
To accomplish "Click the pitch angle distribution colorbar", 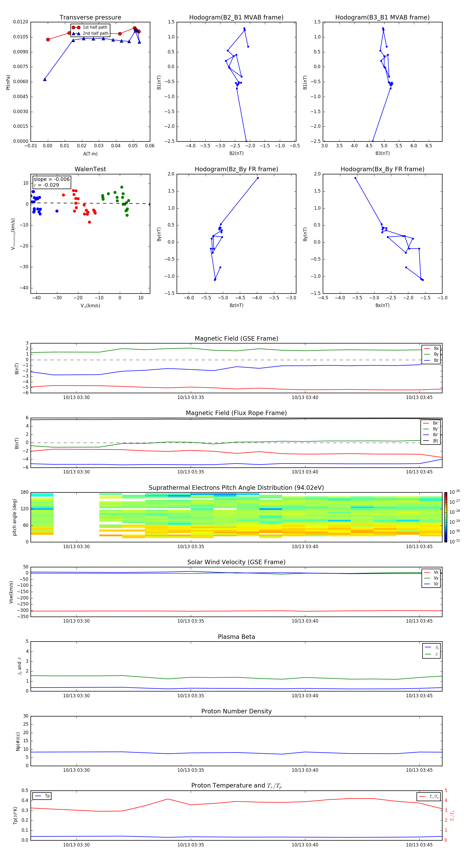I will coord(446,517).
